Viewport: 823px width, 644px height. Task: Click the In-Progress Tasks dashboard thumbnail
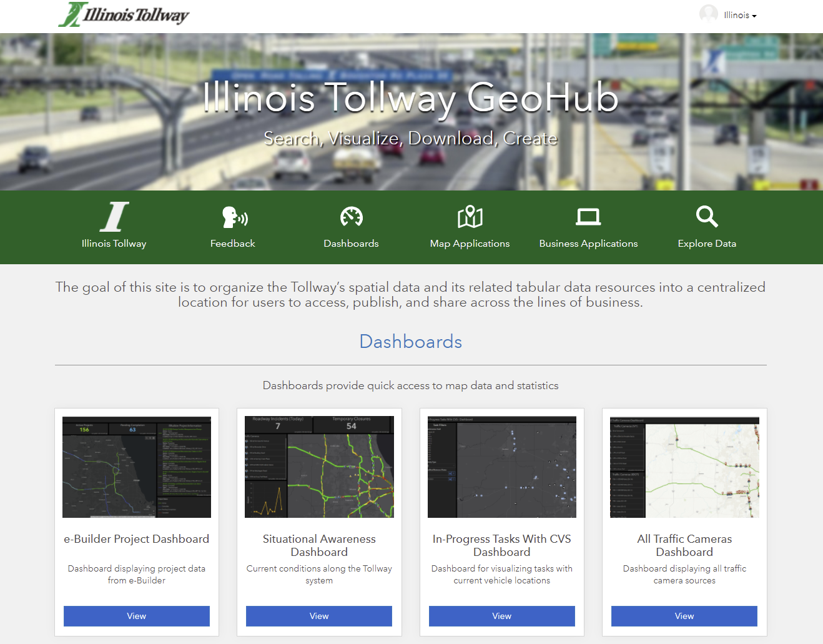tap(502, 467)
